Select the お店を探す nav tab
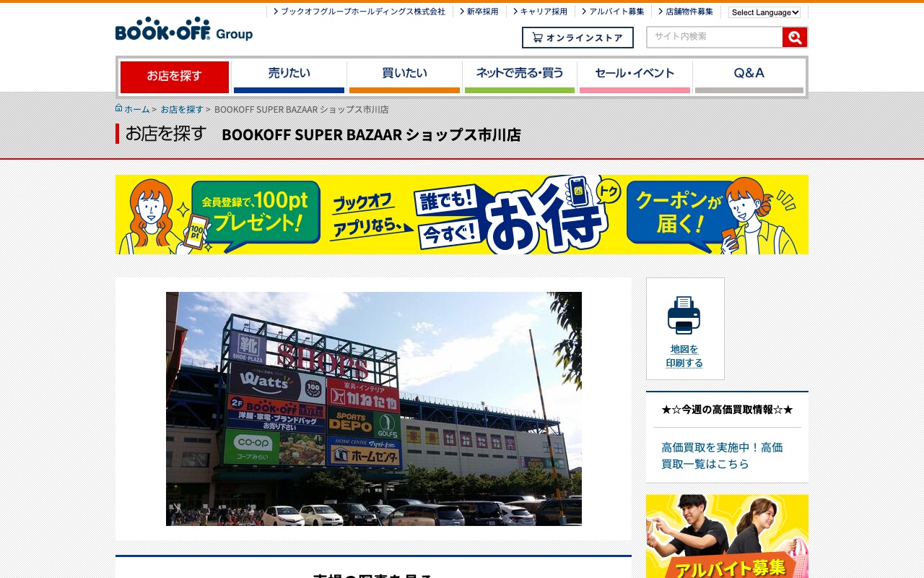The image size is (924, 578). point(175,77)
